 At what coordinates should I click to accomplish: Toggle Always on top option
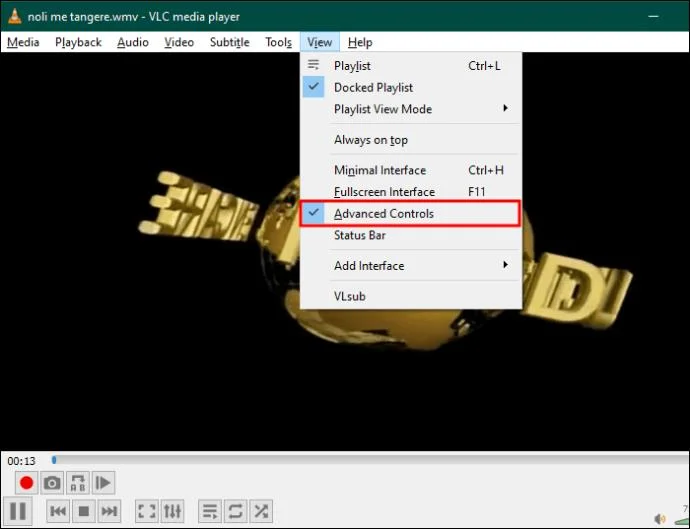click(x=411, y=140)
